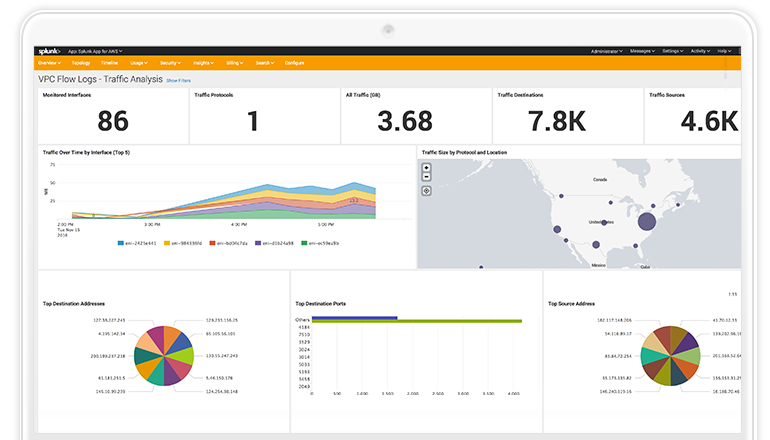Screen dimensions: 770x440
Task: Click the VPC Flow Logs - Traffic Analysis title
Action: point(100,79)
